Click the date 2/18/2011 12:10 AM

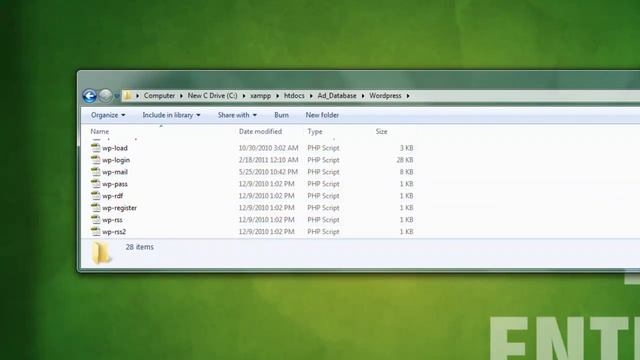269,160
